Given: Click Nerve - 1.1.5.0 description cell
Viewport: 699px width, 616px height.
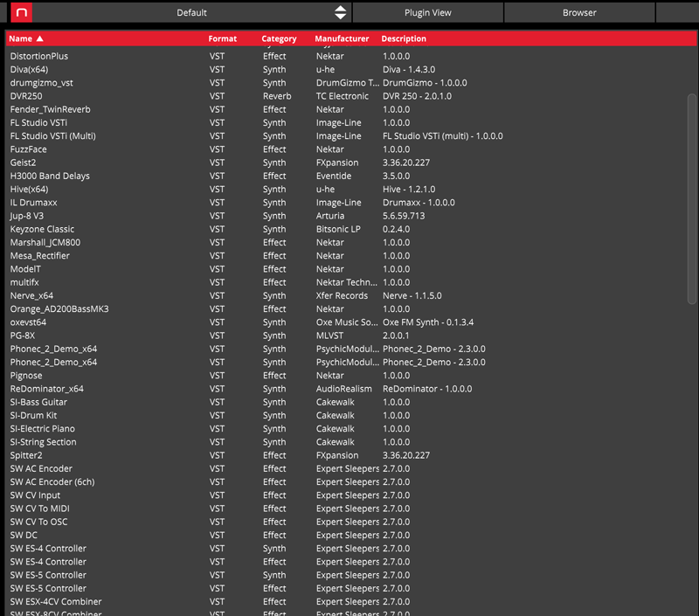Looking at the screenshot, I should click(412, 296).
